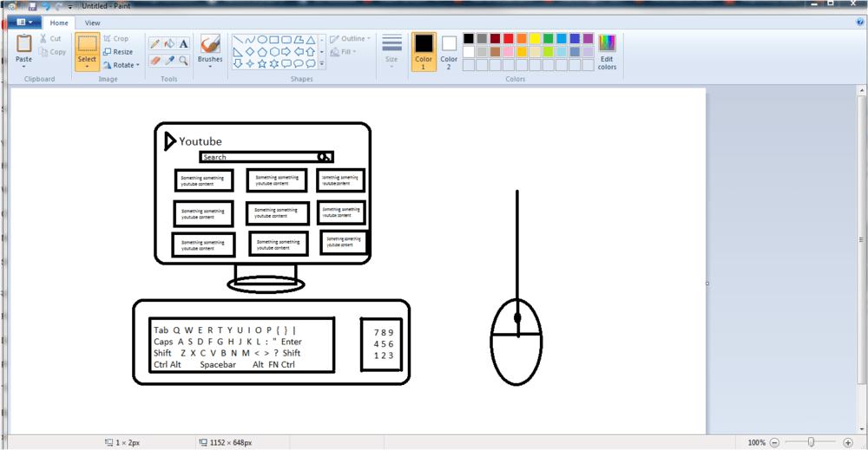The height and width of the screenshot is (450, 868).
Task: Pick the Down arrow shape
Action: pyautogui.click(x=238, y=64)
